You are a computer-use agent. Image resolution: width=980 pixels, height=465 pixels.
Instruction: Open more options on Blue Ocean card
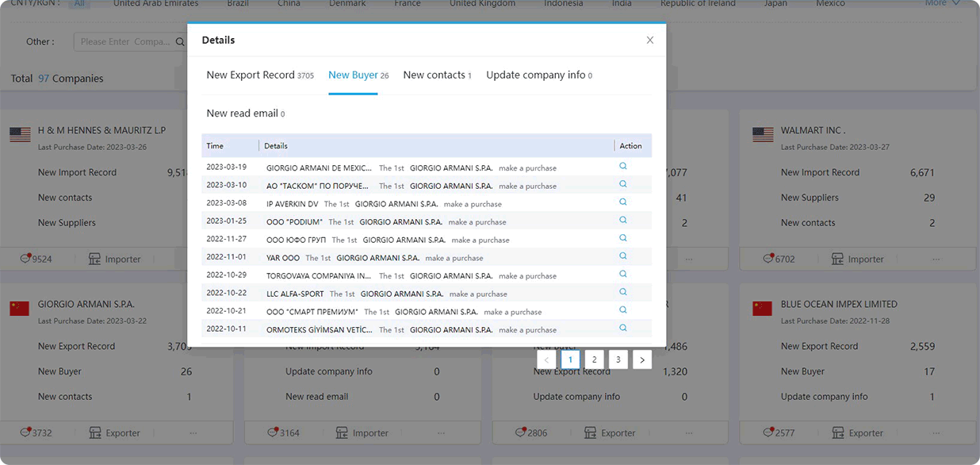pos(936,432)
